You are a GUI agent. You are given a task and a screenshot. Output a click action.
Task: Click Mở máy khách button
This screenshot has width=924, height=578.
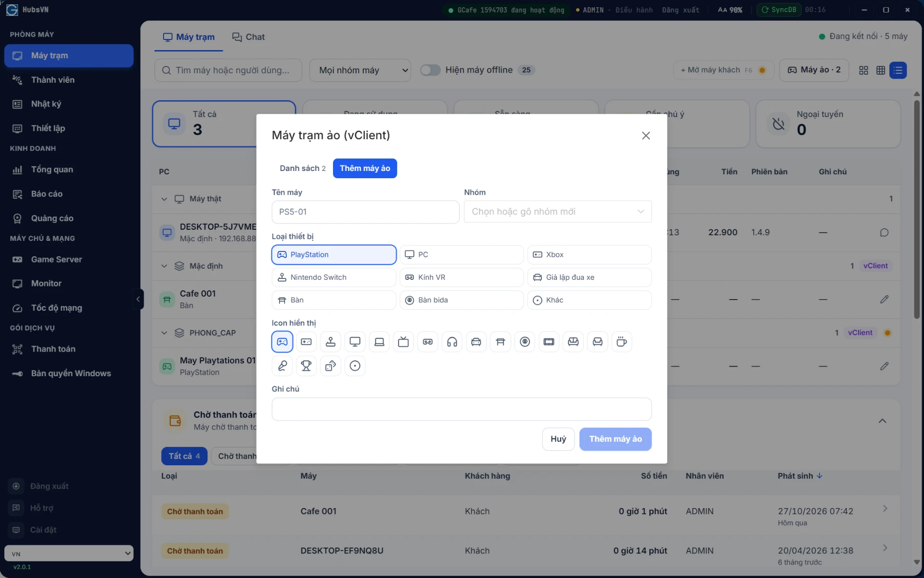click(723, 70)
